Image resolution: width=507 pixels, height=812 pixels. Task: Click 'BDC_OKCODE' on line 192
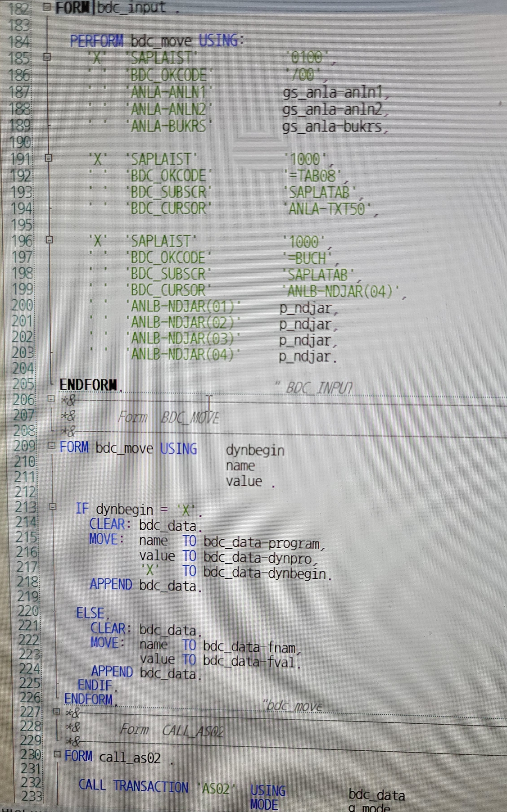(168, 175)
